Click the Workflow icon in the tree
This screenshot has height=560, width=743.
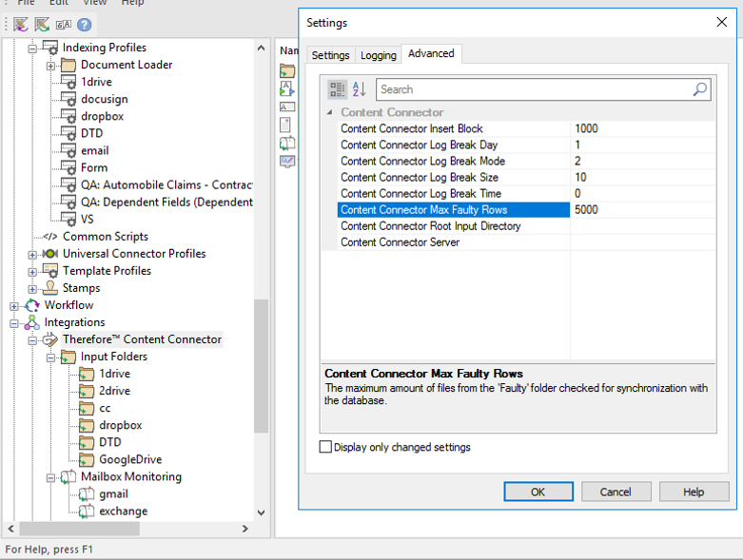(31, 305)
